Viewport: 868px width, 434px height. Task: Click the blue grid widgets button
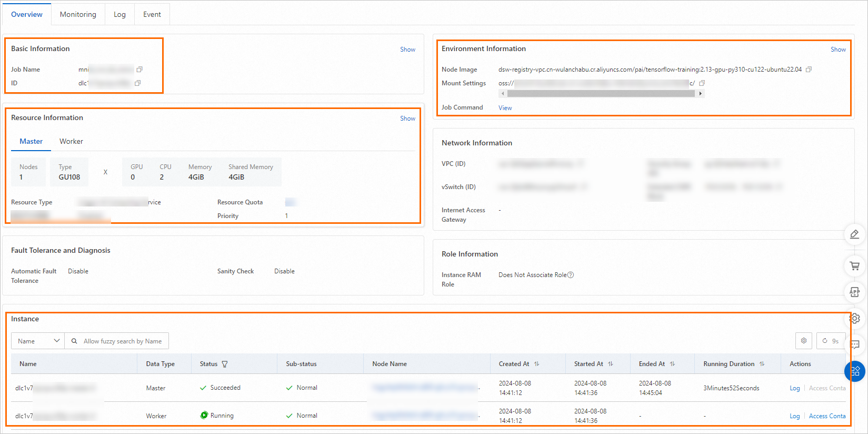(855, 371)
